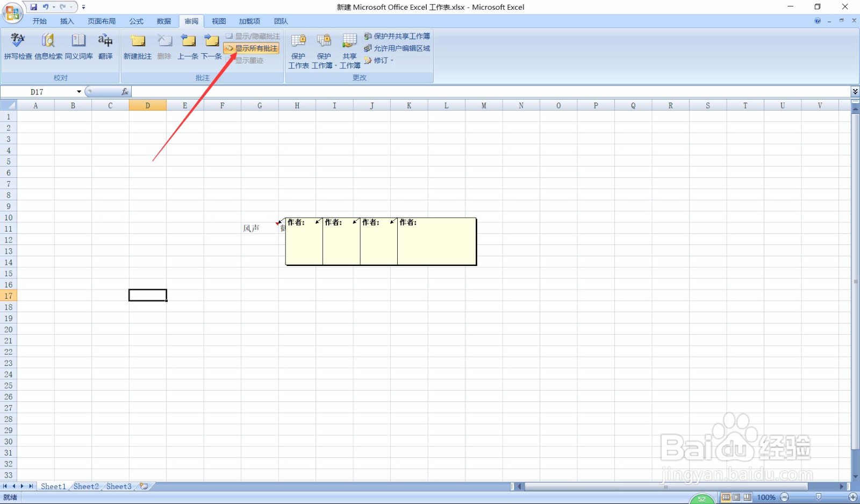The height and width of the screenshot is (504, 860).
Task: Click the zoom out minus button
Action: point(785,498)
